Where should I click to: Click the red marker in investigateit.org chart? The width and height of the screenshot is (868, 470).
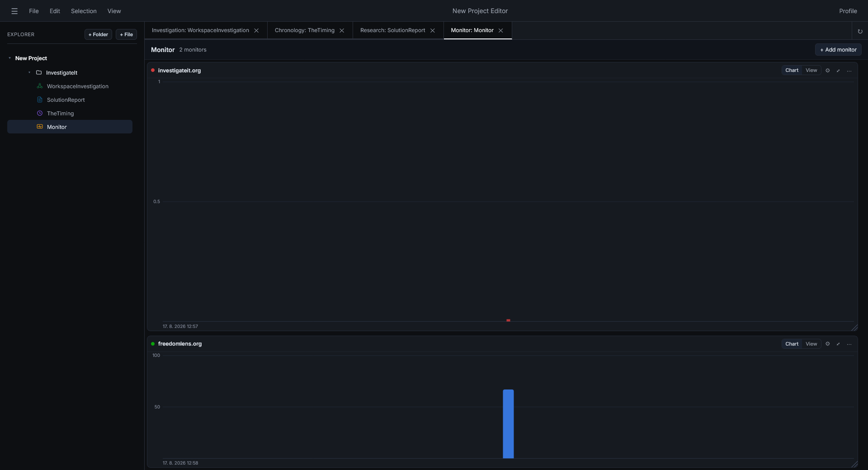(508, 320)
